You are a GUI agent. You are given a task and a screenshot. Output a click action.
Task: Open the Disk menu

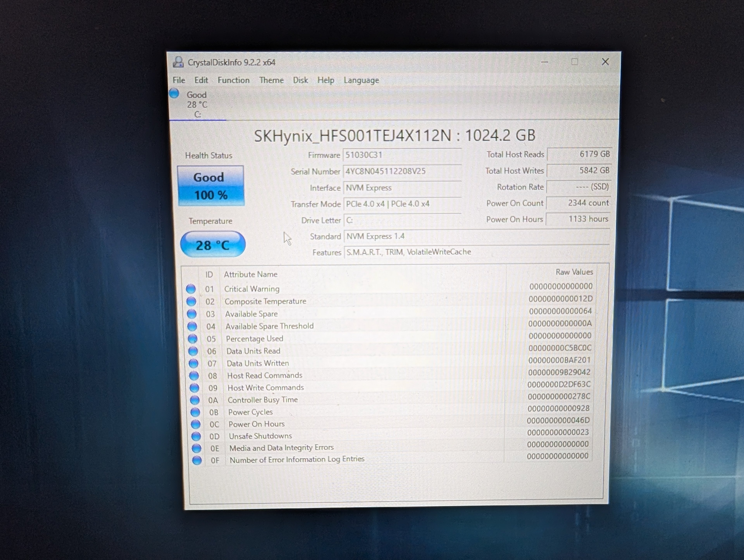pyautogui.click(x=300, y=80)
